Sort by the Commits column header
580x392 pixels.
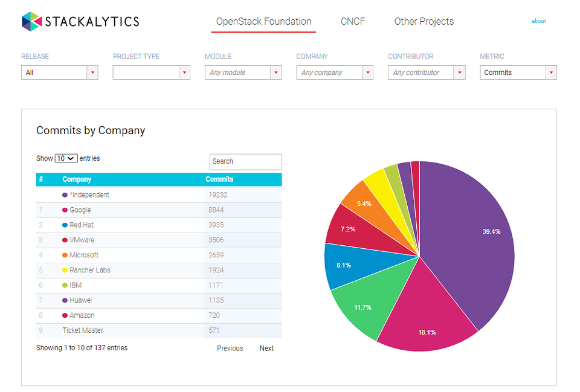tap(219, 179)
